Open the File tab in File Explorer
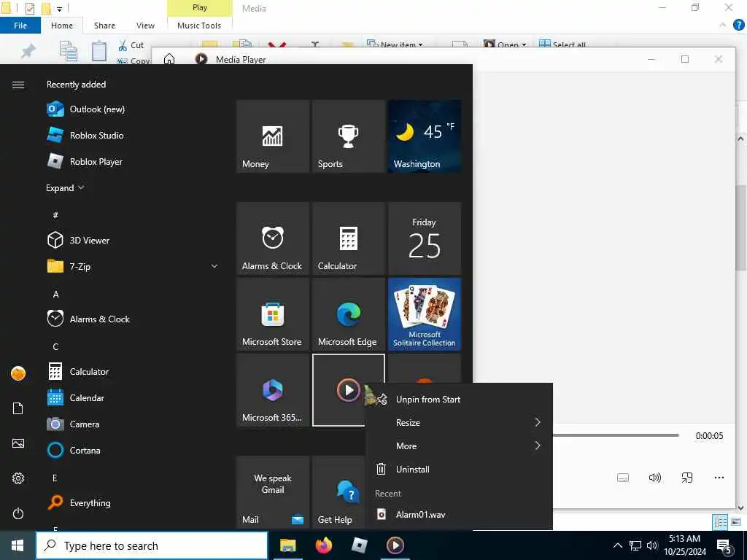747x560 pixels. (20, 26)
